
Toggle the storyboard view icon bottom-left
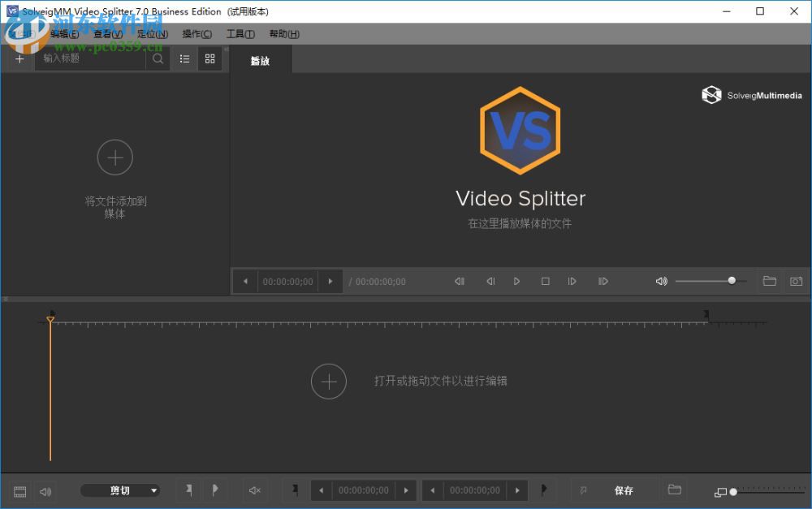tap(19, 490)
